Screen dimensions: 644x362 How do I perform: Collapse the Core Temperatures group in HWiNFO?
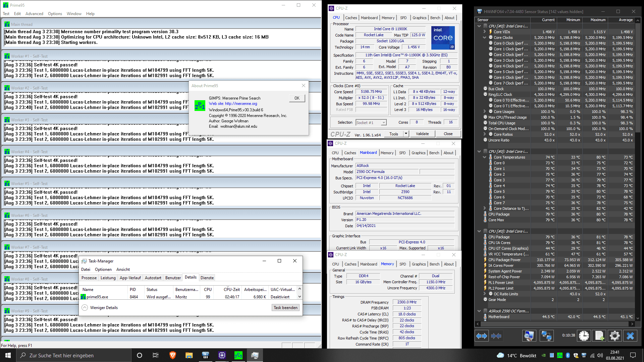point(484,157)
